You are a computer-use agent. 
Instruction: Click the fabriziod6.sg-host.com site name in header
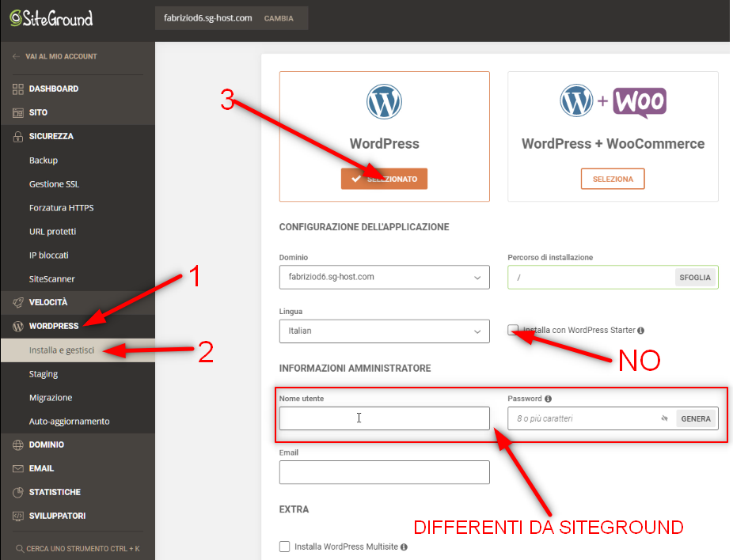(207, 18)
